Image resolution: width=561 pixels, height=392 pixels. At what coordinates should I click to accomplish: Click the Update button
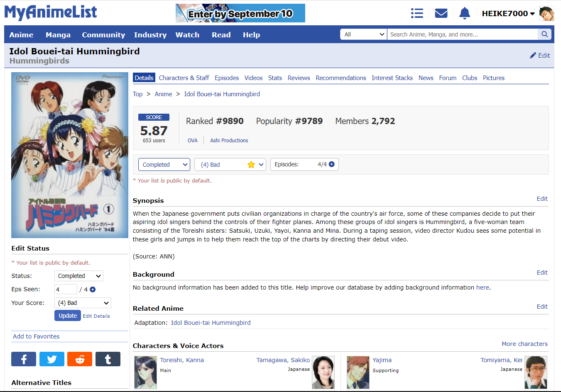(67, 316)
